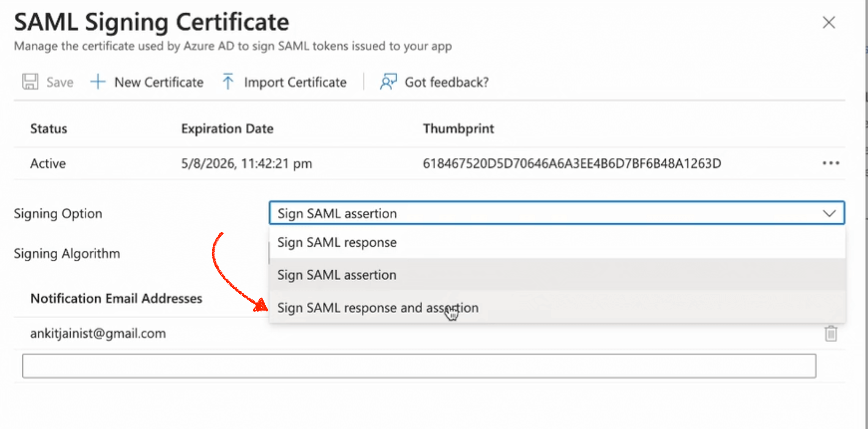Close the SAML Signing Certificate panel
Viewport: 868px width, 429px height.
tap(829, 22)
